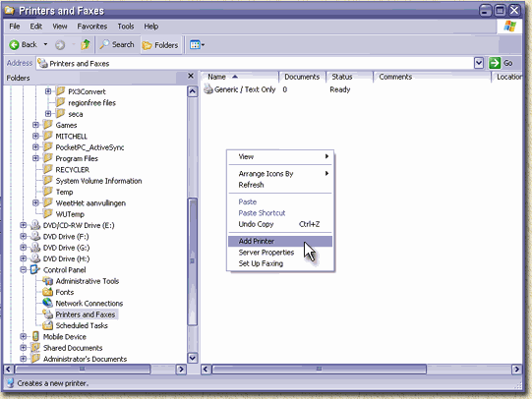Sort by the Comments column header
The image size is (532, 399).
[432, 77]
